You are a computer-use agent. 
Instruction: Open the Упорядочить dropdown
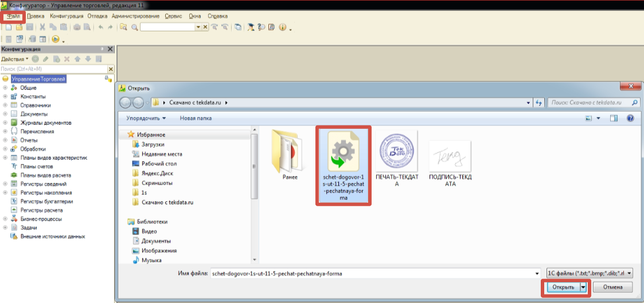[146, 118]
